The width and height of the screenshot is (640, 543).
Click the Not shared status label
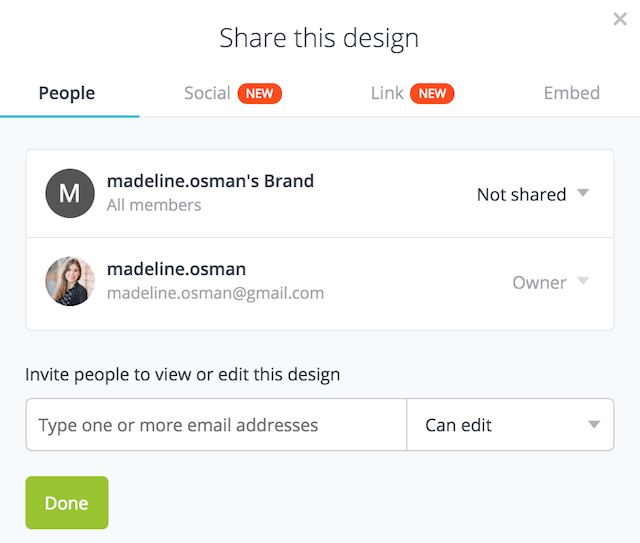click(x=521, y=195)
